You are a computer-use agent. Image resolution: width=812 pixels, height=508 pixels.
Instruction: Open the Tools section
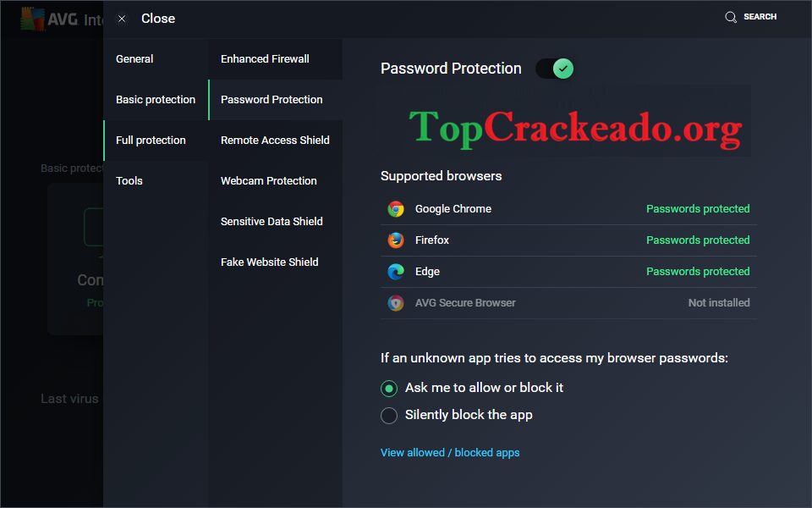(129, 180)
